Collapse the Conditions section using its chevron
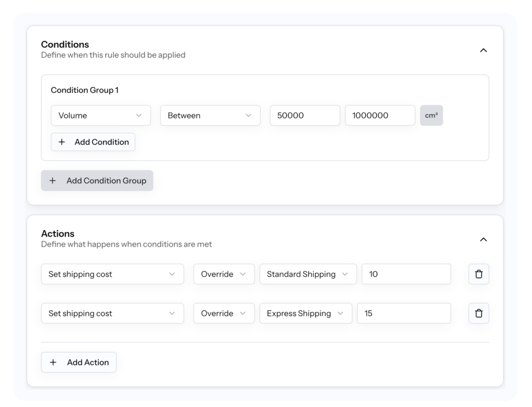The height and width of the screenshot is (407, 532). pyautogui.click(x=484, y=50)
